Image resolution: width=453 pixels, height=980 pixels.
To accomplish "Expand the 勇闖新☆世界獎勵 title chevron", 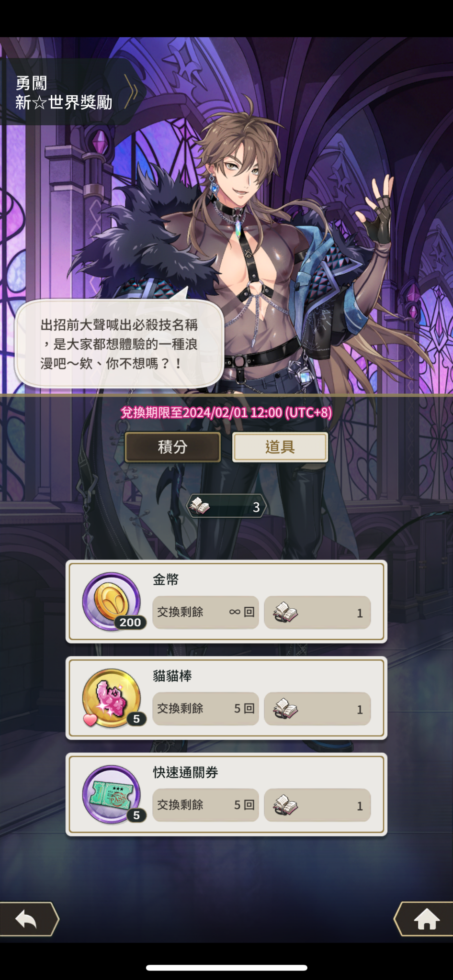I will pyautogui.click(x=131, y=91).
